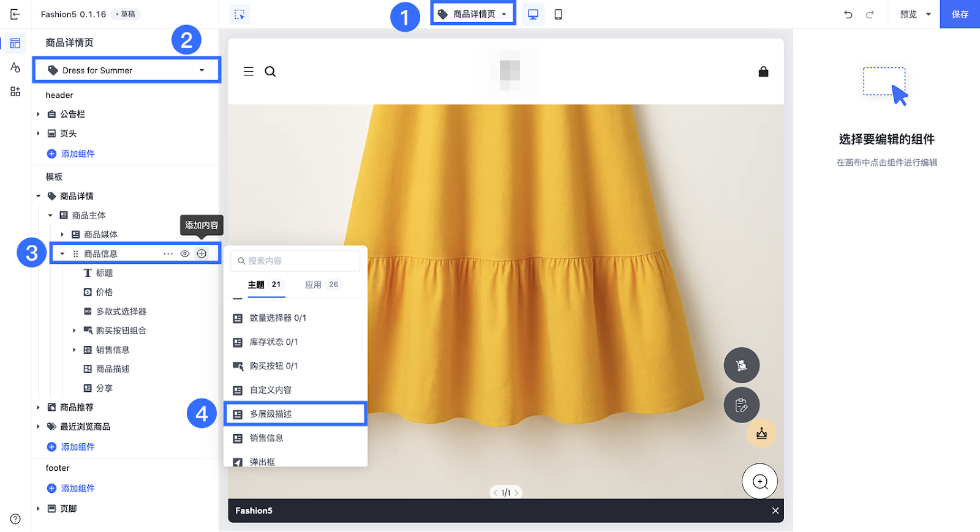The height and width of the screenshot is (532, 980).
Task: Click the redo arrow icon
Action: click(x=870, y=14)
